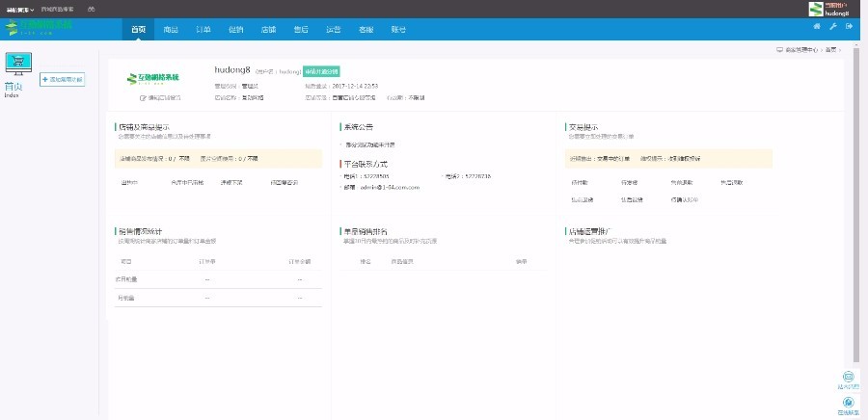Image resolution: width=868 pixels, height=420 pixels.
Task: Click the third link in 交易提示 row two
Action: 684,199
